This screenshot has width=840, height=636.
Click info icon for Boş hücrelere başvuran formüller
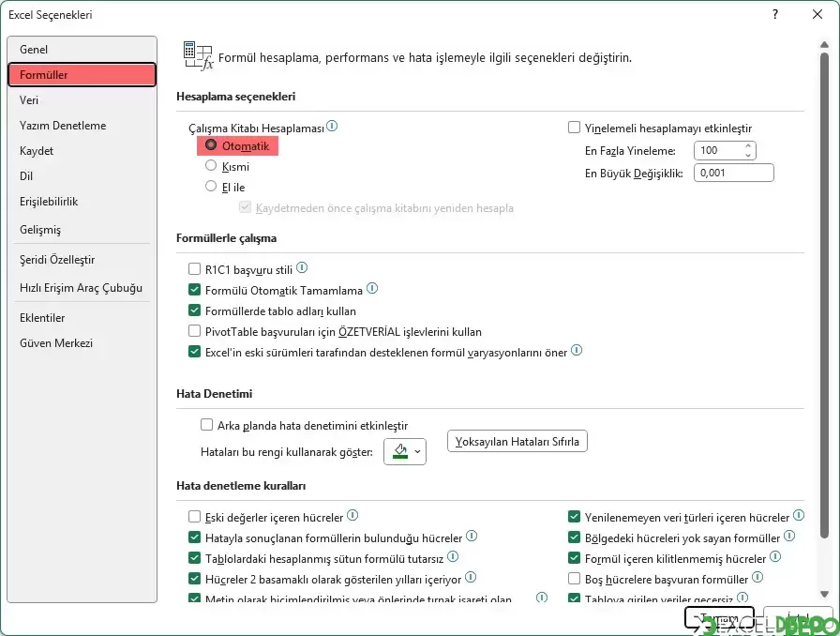click(x=757, y=577)
